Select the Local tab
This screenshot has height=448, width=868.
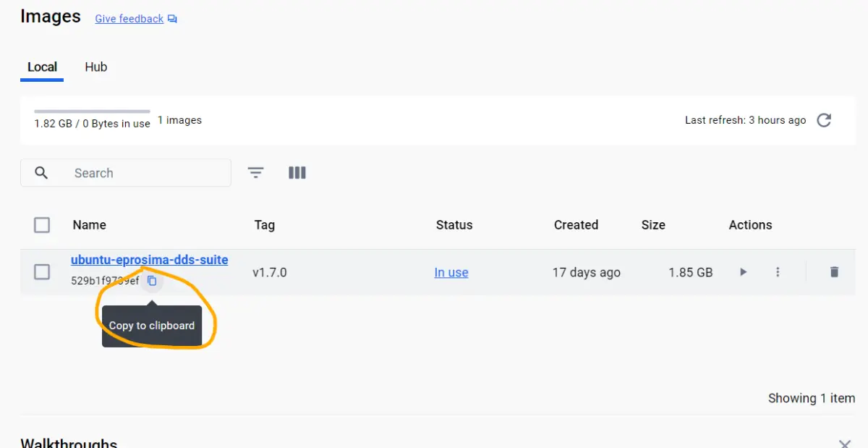click(42, 67)
